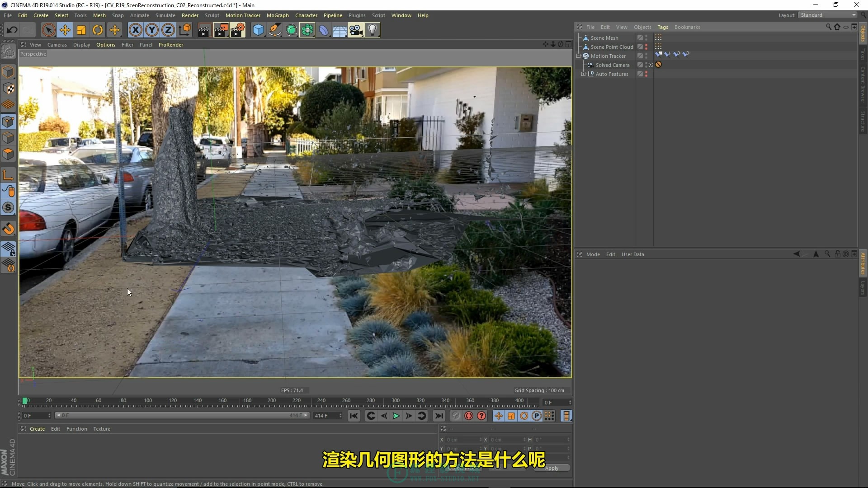Add a Light object
The height and width of the screenshot is (488, 868).
coord(372,30)
